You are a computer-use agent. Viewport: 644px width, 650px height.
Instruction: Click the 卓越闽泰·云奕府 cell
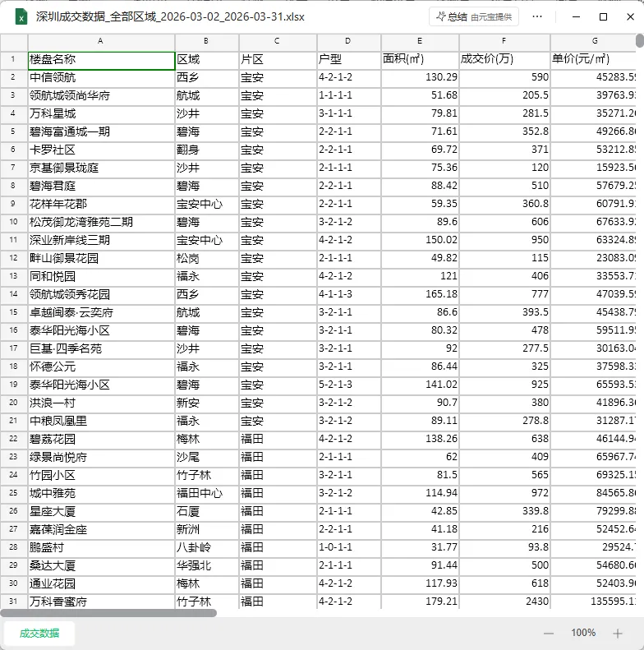tap(101, 312)
